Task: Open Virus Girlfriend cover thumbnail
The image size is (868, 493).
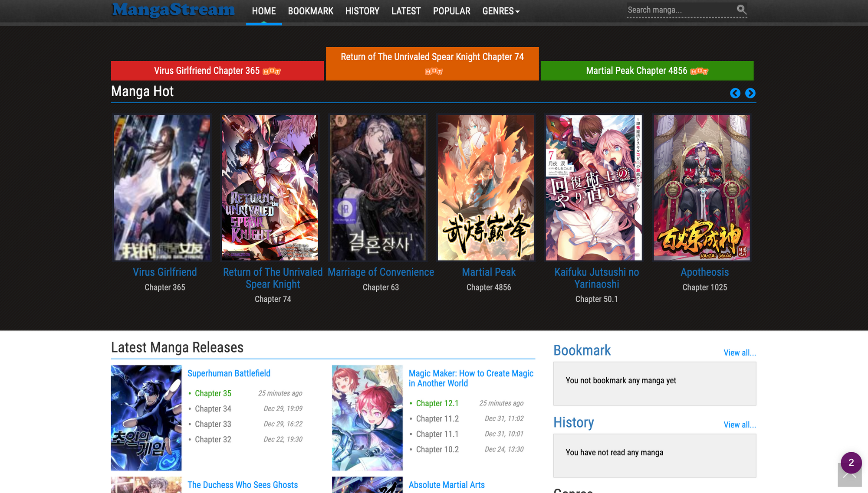Action: [162, 188]
